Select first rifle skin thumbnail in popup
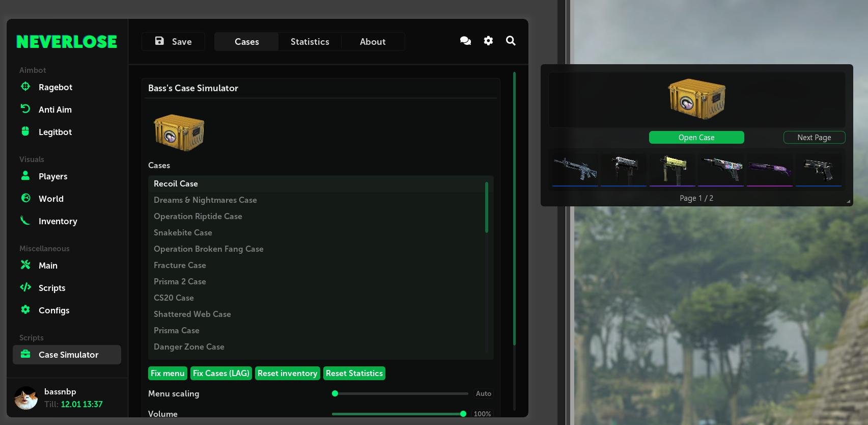 pos(575,170)
